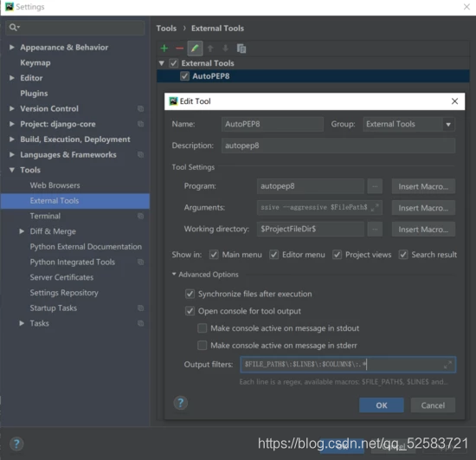This screenshot has width=476, height=460.
Task: Expand the Output filters field icon
Action: click(447, 365)
